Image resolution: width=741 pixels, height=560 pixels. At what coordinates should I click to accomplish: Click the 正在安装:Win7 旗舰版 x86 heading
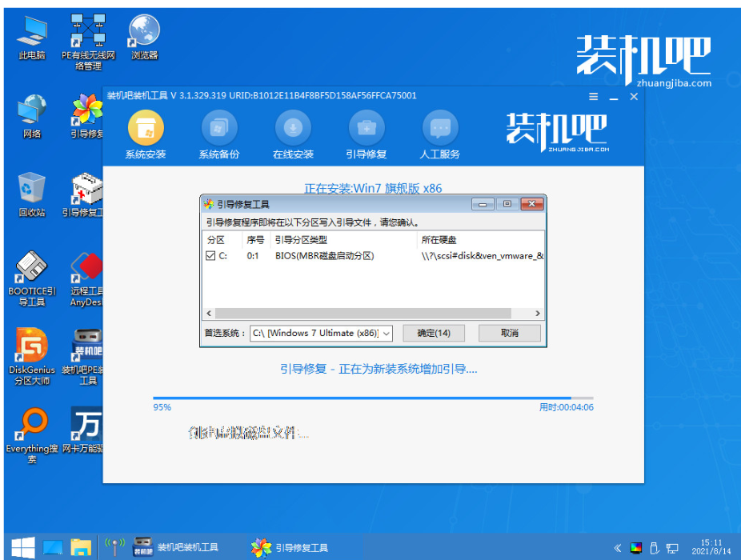tap(373, 189)
